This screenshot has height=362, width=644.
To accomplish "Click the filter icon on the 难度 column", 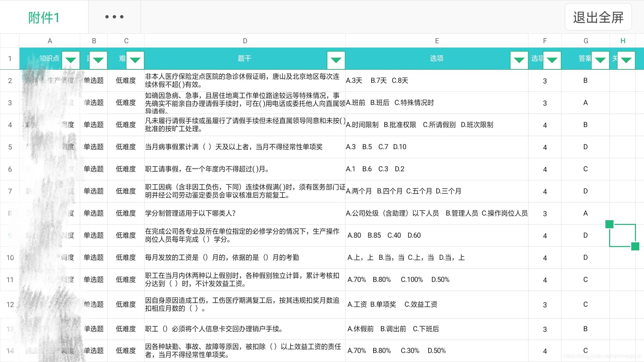I will (x=135, y=60).
